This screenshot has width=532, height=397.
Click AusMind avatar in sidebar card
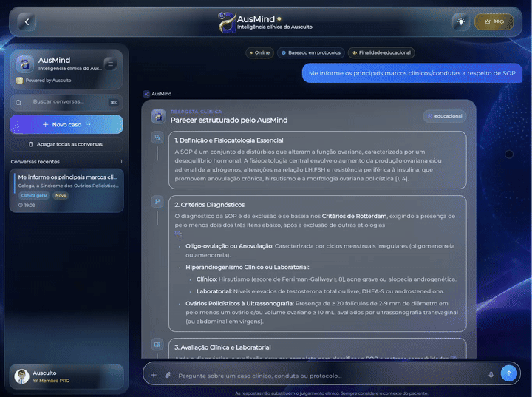25,64
